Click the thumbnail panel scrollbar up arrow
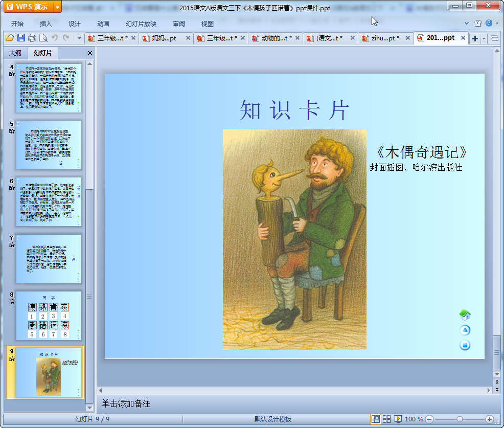The width and height of the screenshot is (504, 428). pos(89,64)
